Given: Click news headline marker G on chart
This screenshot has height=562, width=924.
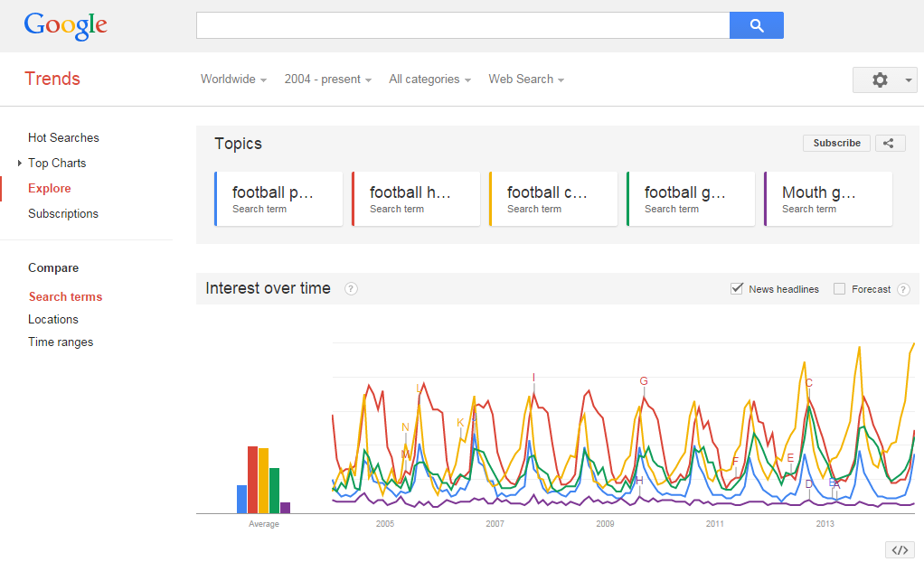Looking at the screenshot, I should click(644, 380).
